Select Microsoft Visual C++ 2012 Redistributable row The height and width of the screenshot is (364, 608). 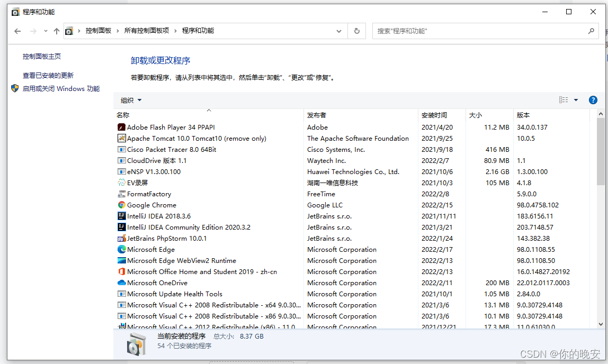351,326
